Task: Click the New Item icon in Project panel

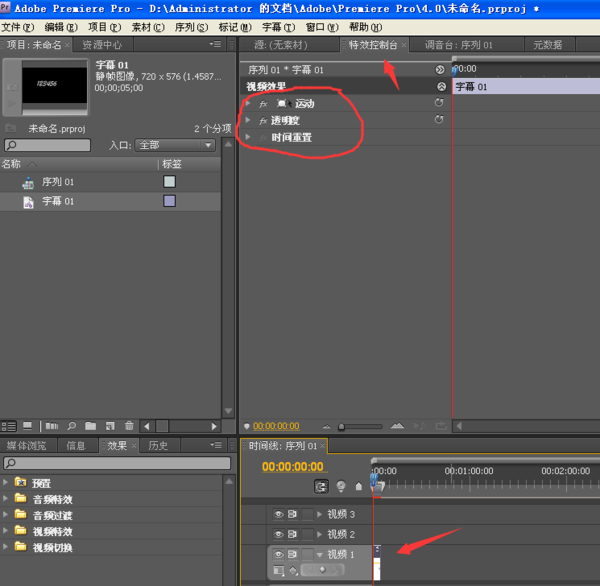Action: (x=109, y=426)
